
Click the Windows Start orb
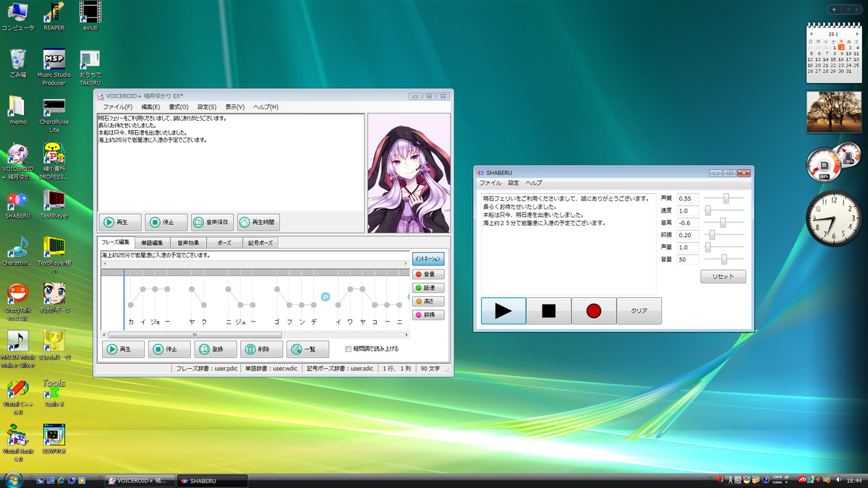(x=12, y=479)
